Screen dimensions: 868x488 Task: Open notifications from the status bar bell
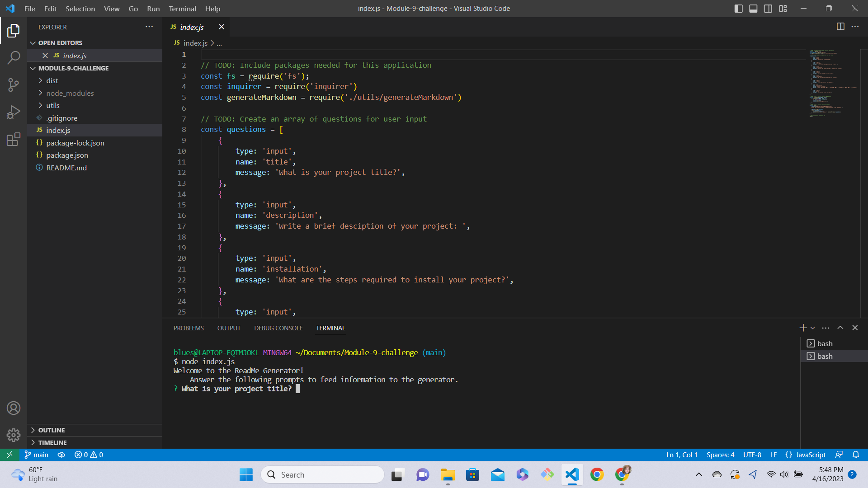pos(856,455)
